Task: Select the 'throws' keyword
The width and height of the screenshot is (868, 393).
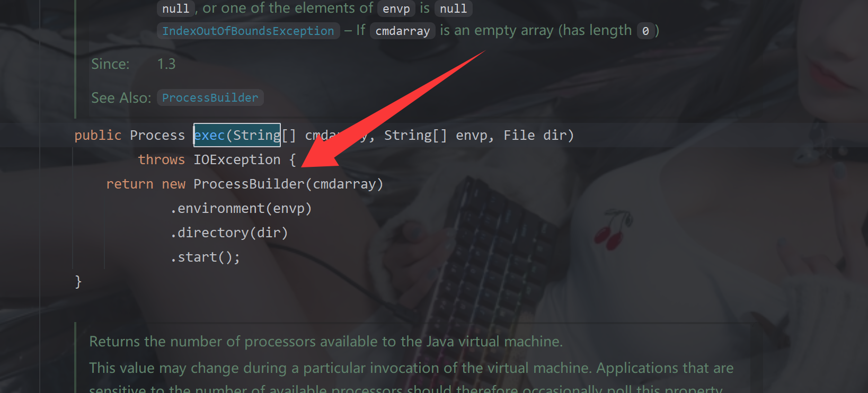Action: (162, 160)
